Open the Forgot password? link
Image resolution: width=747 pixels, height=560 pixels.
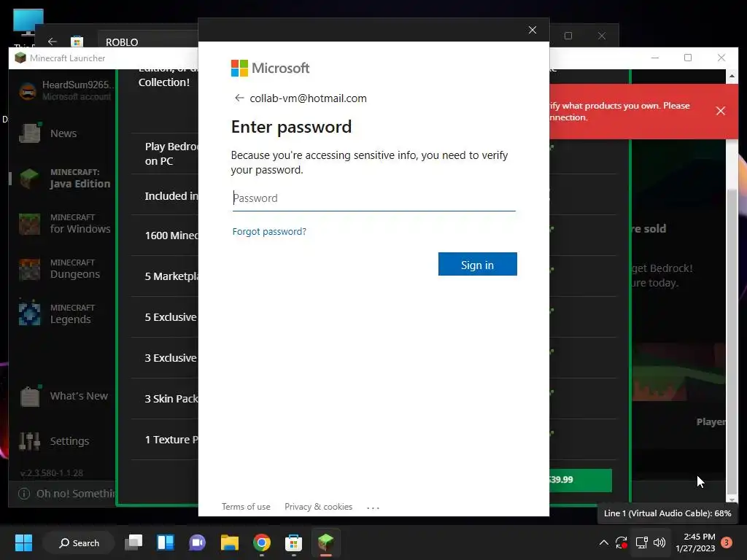click(269, 231)
